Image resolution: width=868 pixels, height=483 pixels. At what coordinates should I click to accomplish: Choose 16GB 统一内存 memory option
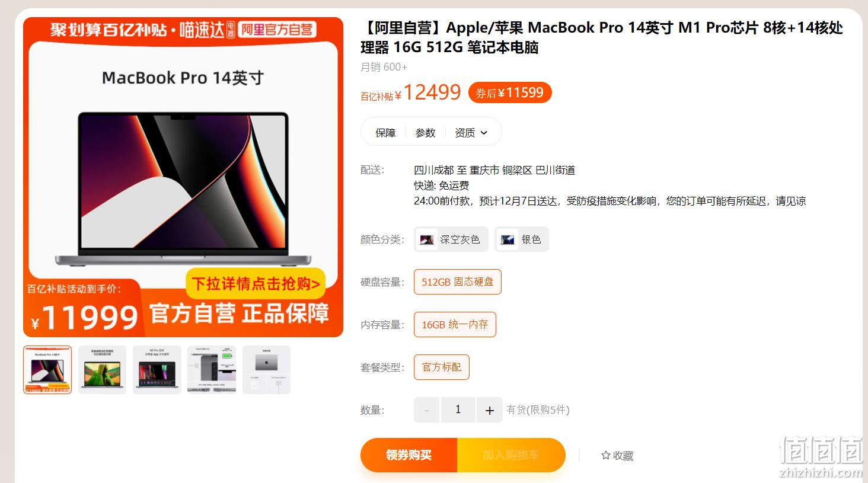coord(455,325)
